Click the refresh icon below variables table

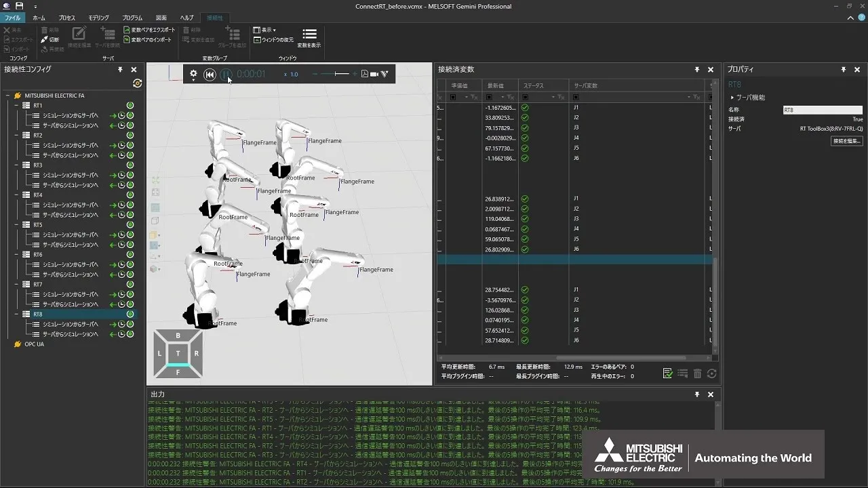tap(711, 373)
